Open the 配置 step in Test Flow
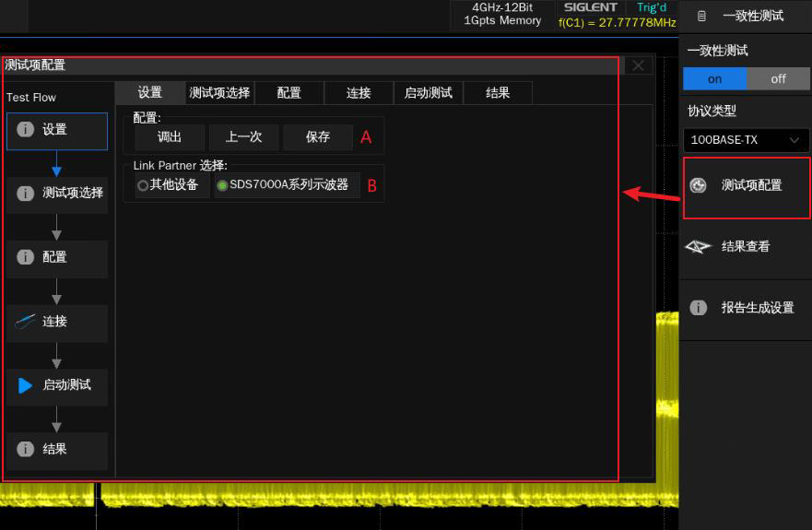This screenshot has width=812, height=530. click(x=57, y=257)
